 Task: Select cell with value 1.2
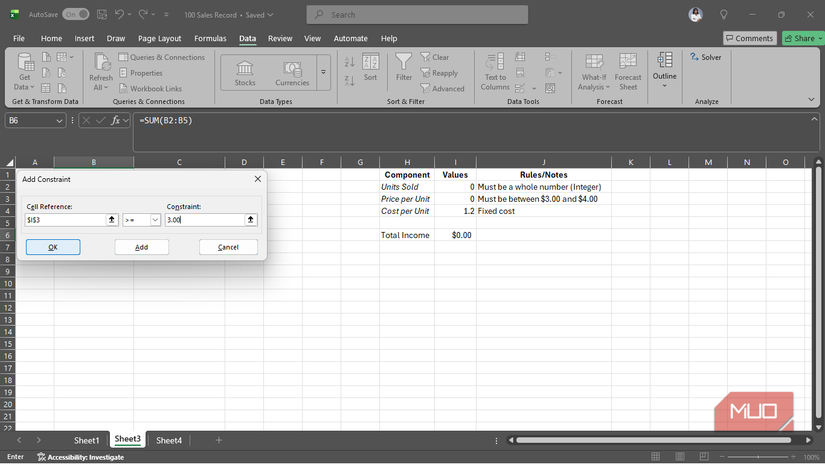click(x=455, y=211)
